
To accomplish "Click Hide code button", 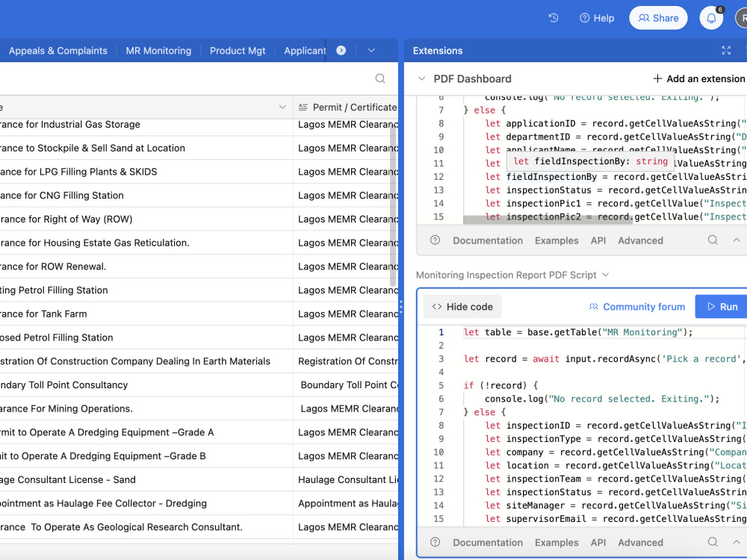I will click(462, 307).
